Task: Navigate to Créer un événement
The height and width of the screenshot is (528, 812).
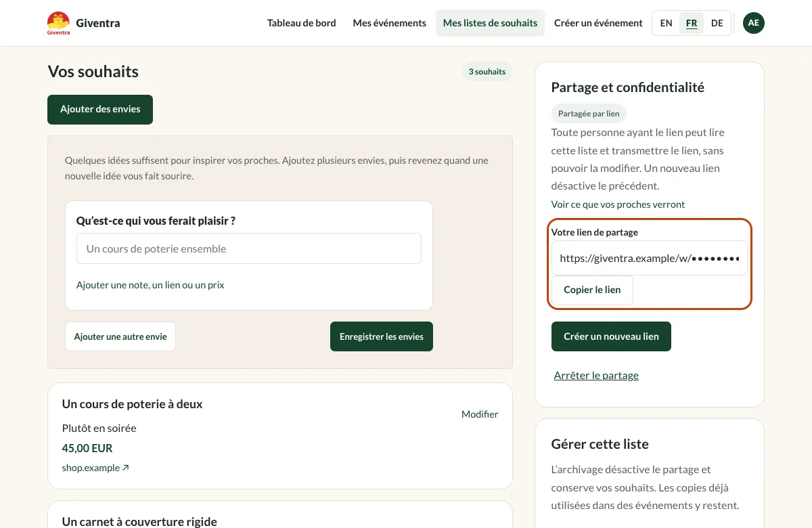Action: pyautogui.click(x=598, y=23)
